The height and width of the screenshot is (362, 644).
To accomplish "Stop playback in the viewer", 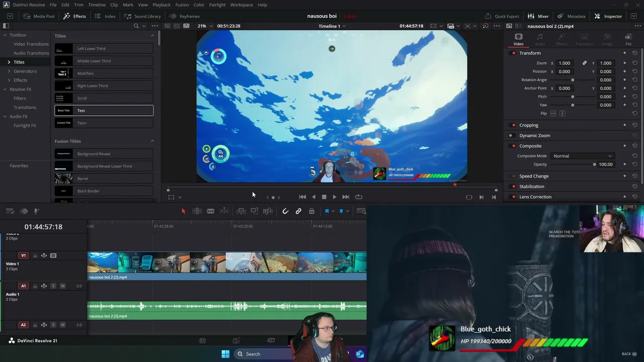I will coord(324,197).
